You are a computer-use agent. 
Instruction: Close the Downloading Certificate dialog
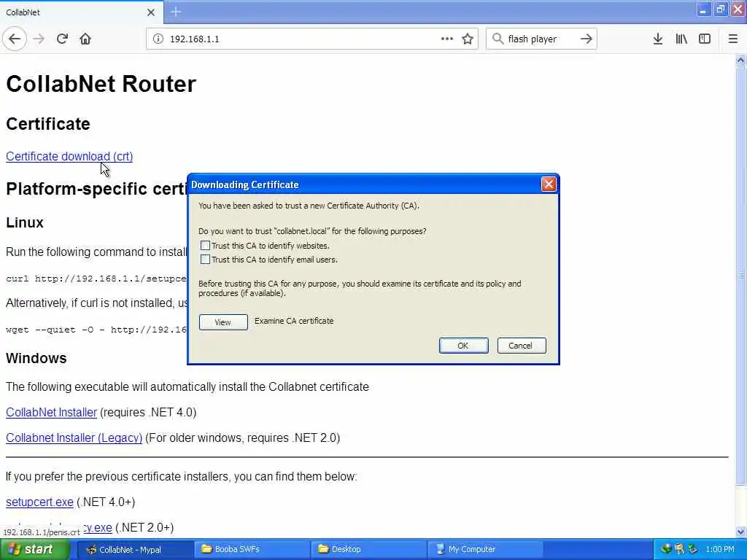(x=549, y=184)
